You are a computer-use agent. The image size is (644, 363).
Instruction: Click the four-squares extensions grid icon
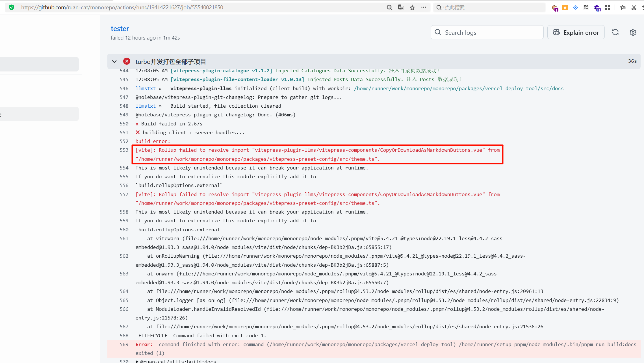click(608, 7)
